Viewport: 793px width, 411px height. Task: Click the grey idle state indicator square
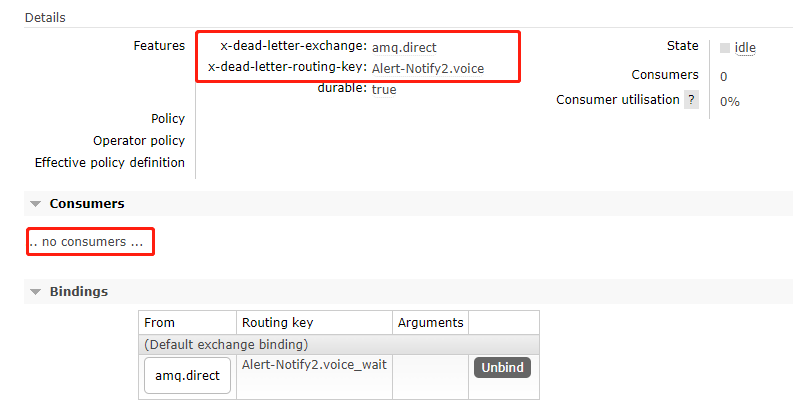(725, 47)
